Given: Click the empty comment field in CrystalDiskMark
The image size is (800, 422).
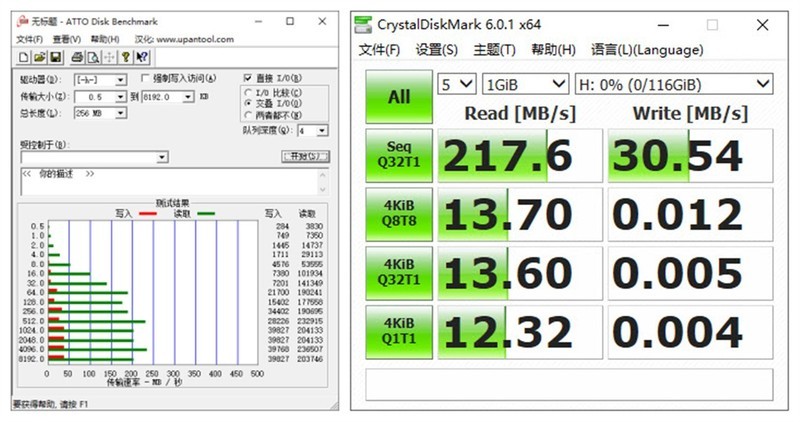Looking at the screenshot, I should [569, 384].
